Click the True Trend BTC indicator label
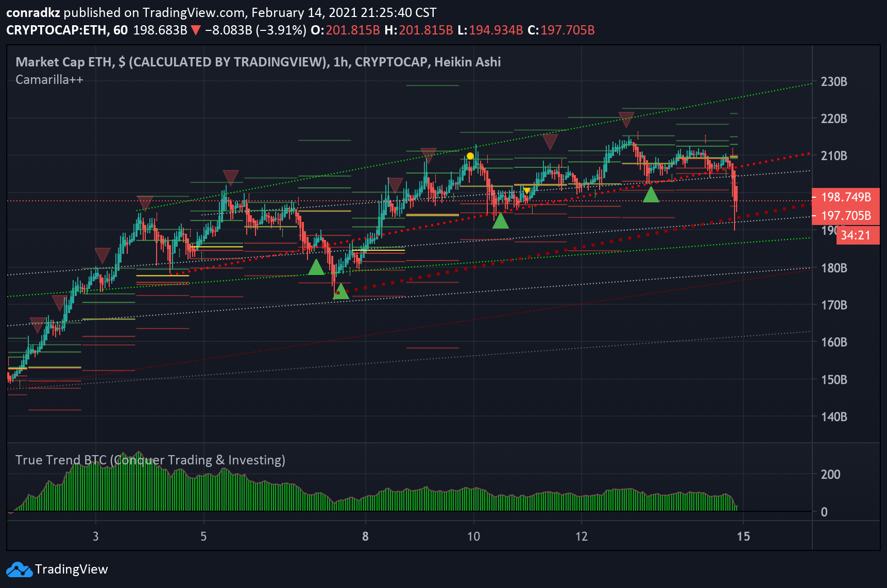 (x=150, y=460)
